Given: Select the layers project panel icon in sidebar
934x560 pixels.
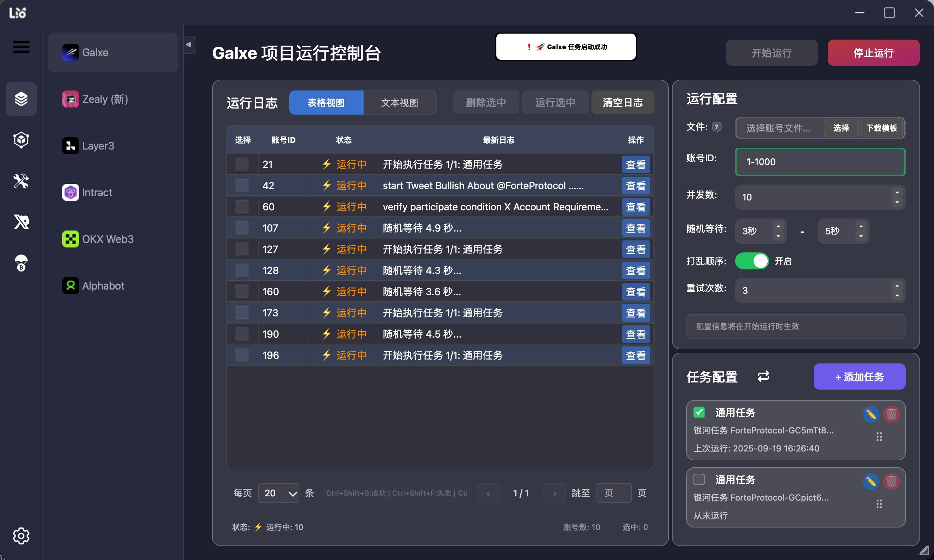Looking at the screenshot, I should pyautogui.click(x=21, y=99).
